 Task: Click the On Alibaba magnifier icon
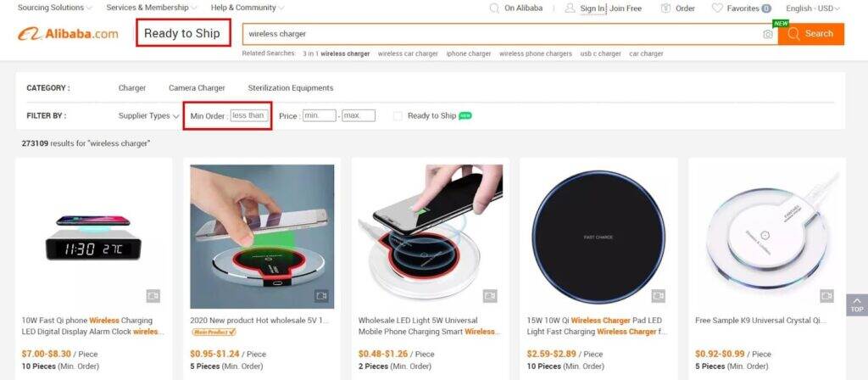click(494, 8)
